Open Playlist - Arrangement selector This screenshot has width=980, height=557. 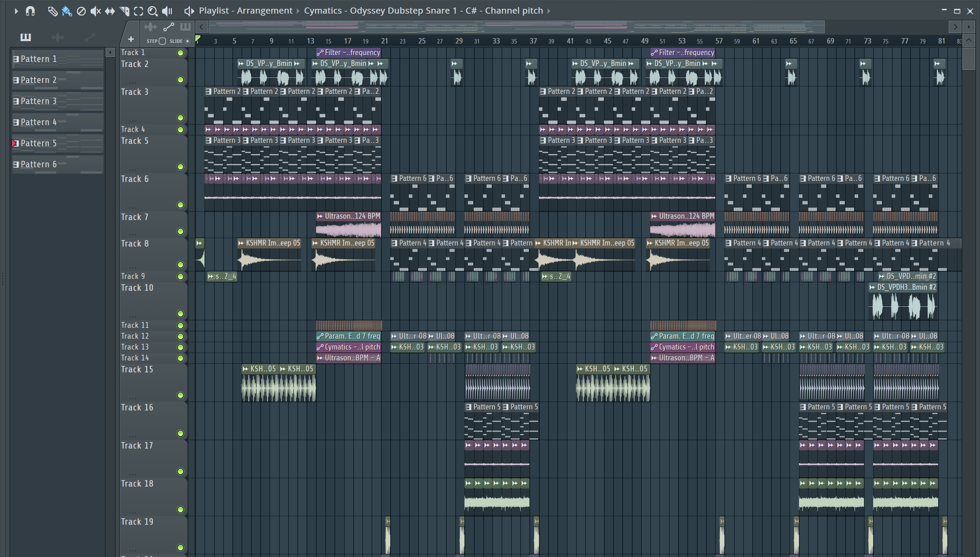(245, 11)
